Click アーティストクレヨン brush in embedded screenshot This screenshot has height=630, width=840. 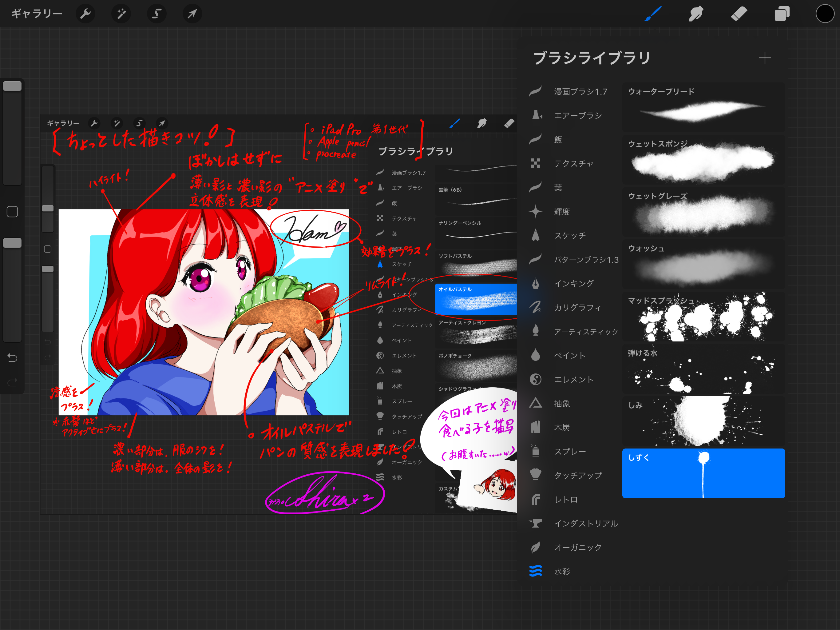476,332
